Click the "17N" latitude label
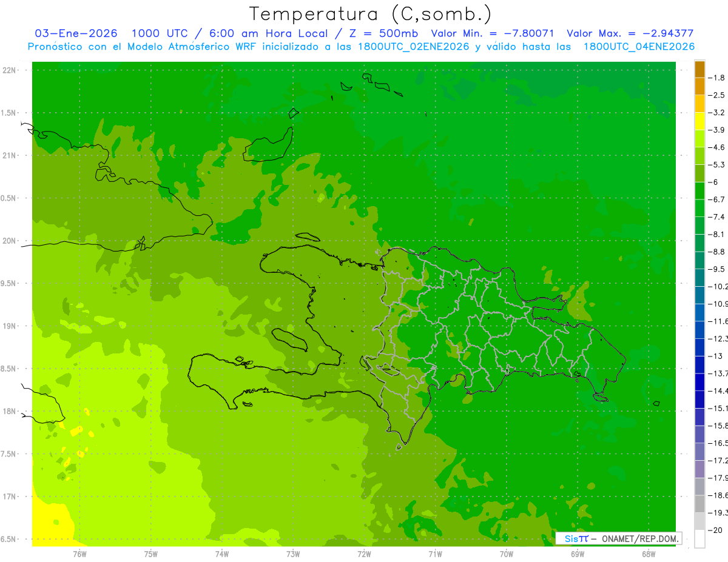 [10, 497]
